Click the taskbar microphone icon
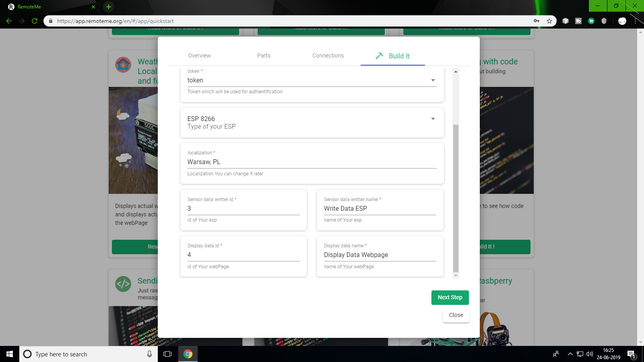 149,354
